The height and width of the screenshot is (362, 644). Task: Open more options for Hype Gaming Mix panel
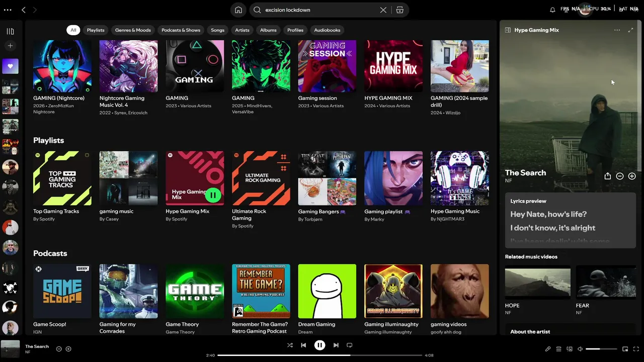tap(617, 30)
